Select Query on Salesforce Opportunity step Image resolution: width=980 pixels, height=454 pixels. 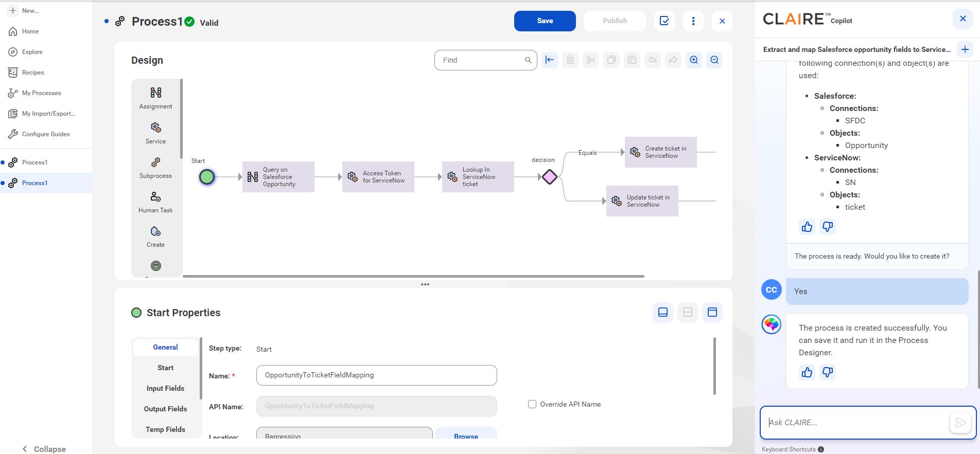click(278, 177)
